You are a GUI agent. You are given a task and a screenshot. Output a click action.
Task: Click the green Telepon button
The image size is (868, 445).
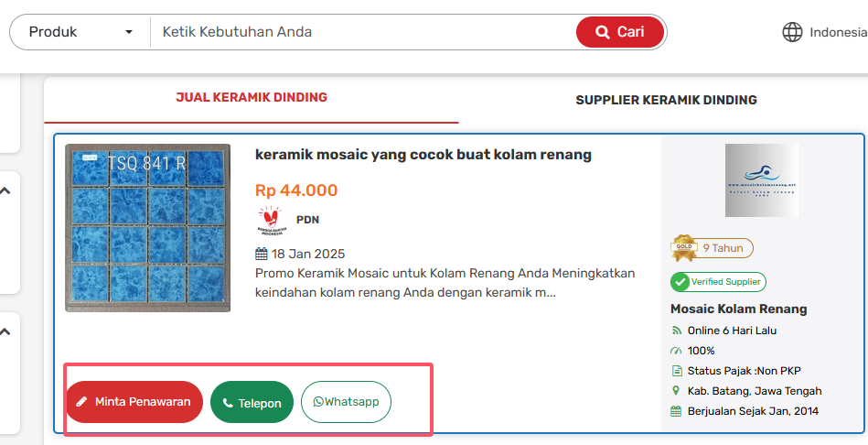(x=252, y=403)
